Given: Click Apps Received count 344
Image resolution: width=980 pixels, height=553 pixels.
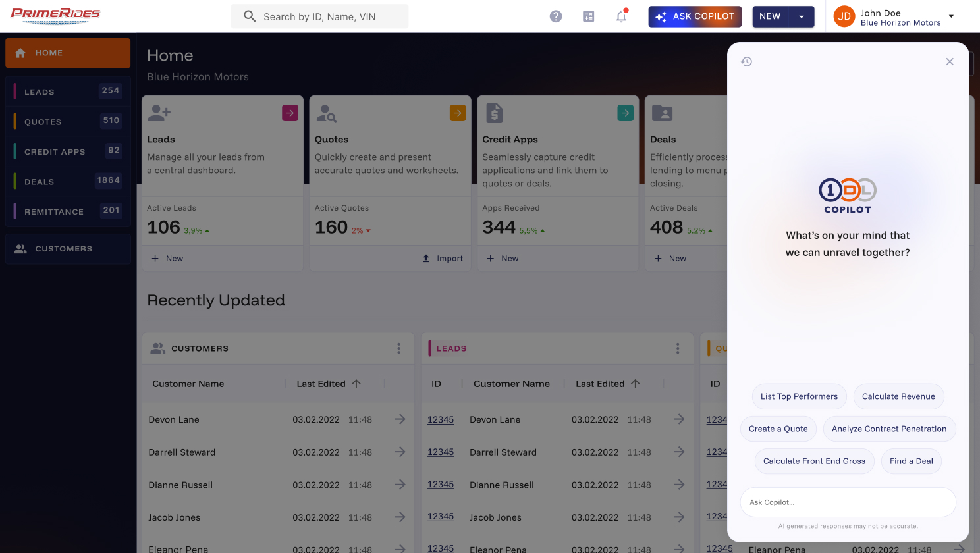Looking at the screenshot, I should (x=499, y=227).
